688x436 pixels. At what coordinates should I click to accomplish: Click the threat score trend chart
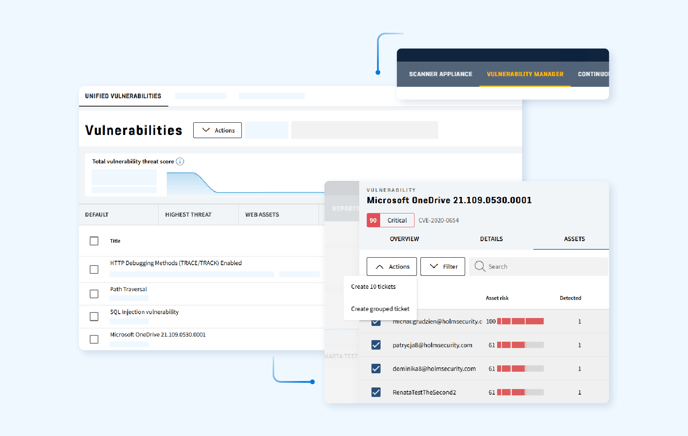[x=245, y=183]
